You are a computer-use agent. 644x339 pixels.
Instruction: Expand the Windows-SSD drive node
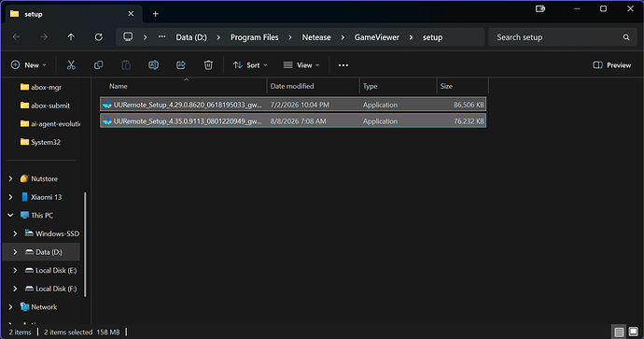coord(15,233)
